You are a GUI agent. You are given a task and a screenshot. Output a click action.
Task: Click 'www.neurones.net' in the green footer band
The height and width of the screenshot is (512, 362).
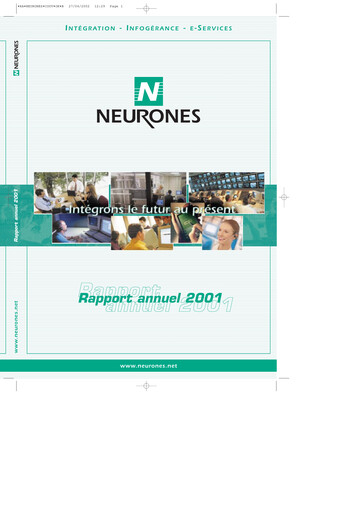pyautogui.click(x=149, y=366)
